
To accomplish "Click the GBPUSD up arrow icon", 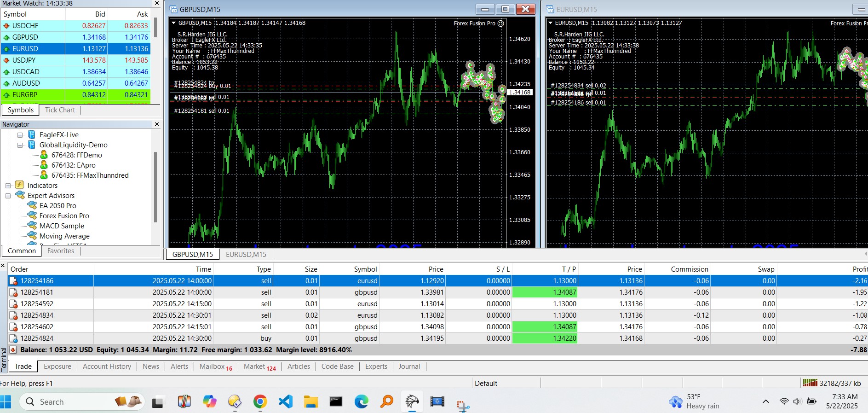I will coord(6,37).
